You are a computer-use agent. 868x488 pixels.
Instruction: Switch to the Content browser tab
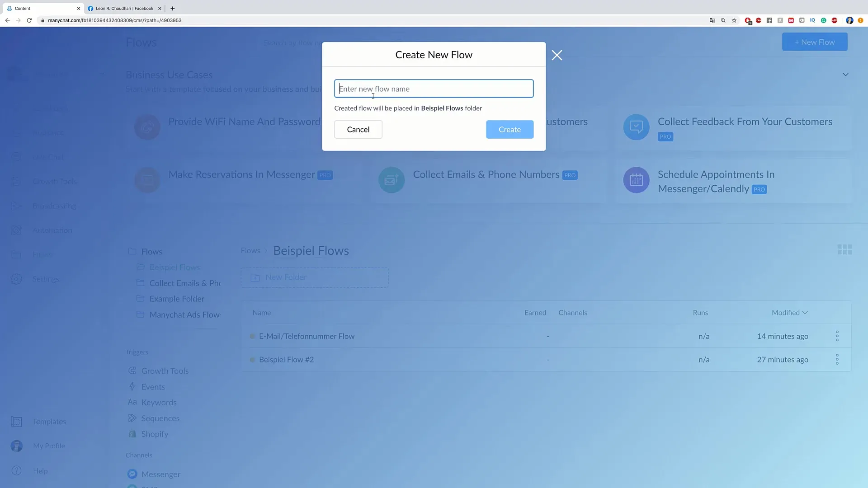click(43, 8)
